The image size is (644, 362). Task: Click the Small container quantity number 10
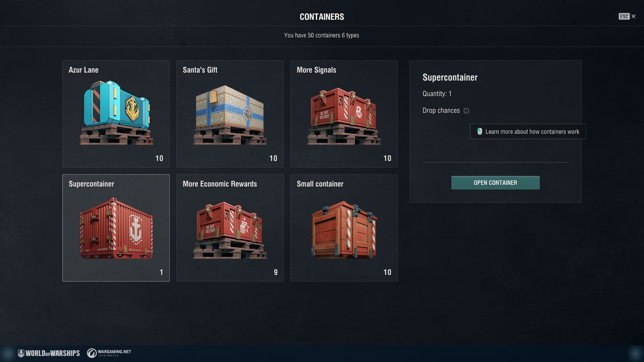pos(387,272)
